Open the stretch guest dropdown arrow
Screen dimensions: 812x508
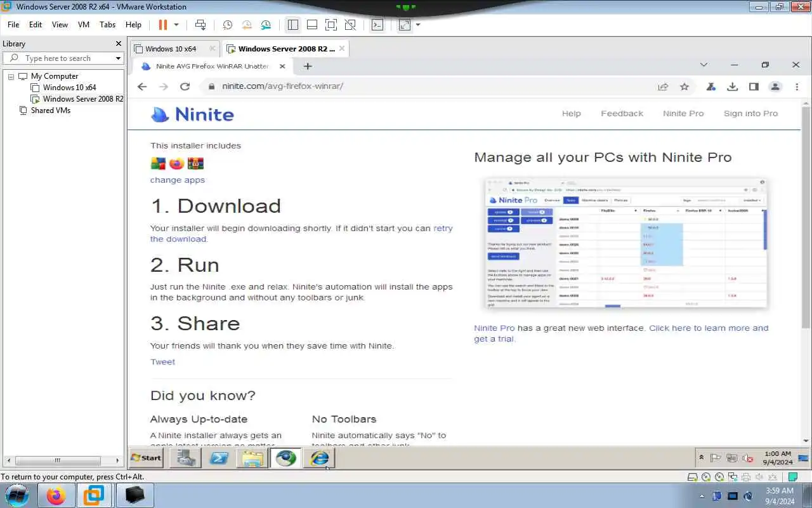coord(418,25)
